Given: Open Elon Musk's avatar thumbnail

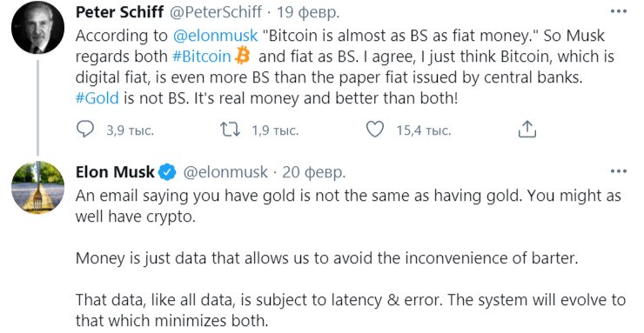Looking at the screenshot, I should point(37,188).
